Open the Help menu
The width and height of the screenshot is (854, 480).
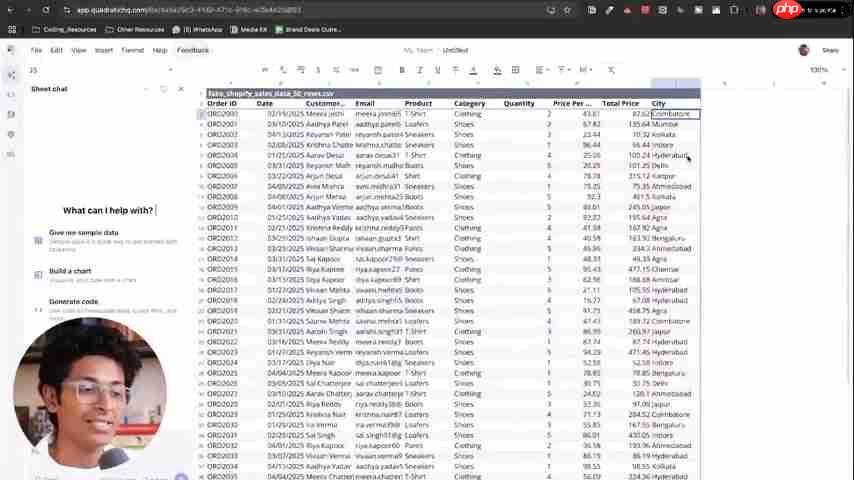coord(160,50)
